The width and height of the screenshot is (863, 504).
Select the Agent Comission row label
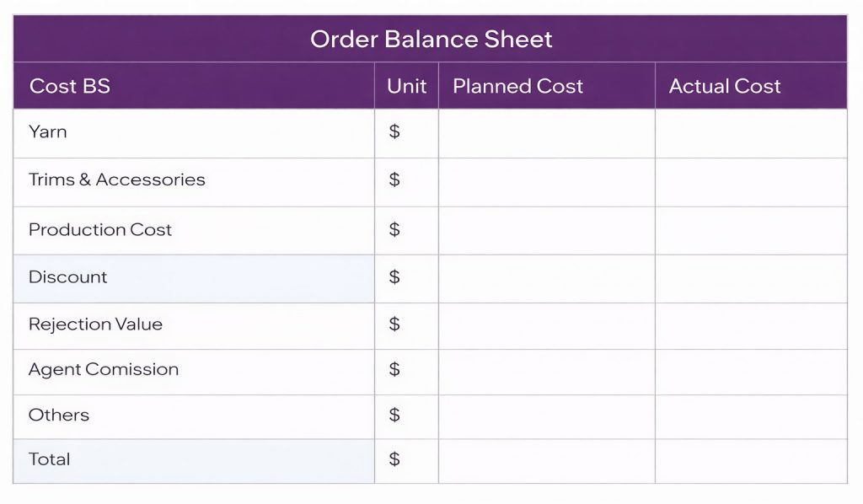click(104, 370)
